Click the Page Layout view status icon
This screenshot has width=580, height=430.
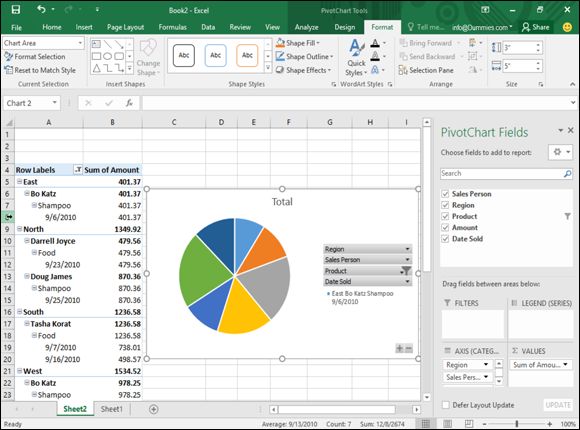click(x=447, y=424)
